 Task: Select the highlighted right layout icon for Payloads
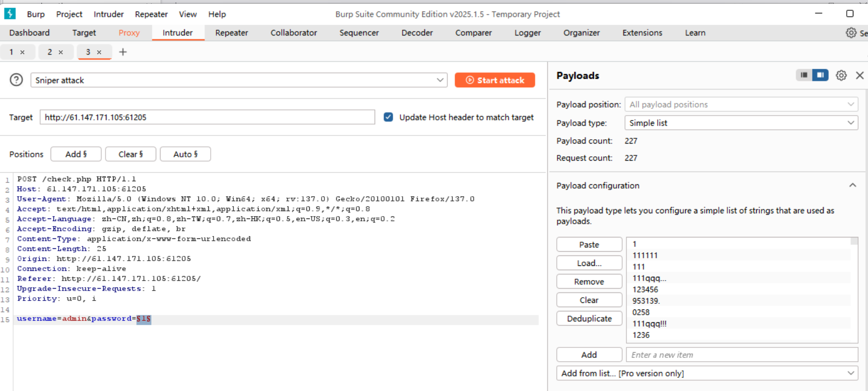point(820,75)
